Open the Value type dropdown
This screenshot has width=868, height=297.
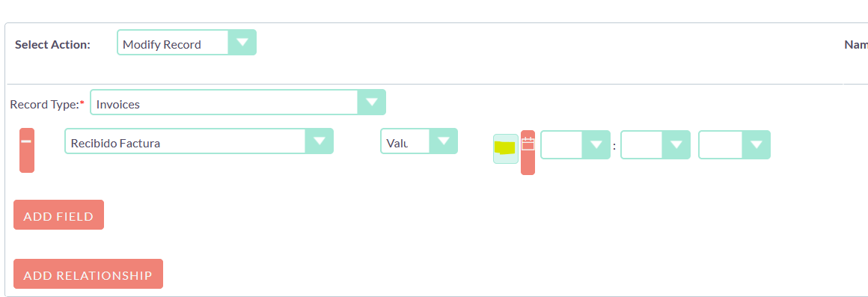419,141
